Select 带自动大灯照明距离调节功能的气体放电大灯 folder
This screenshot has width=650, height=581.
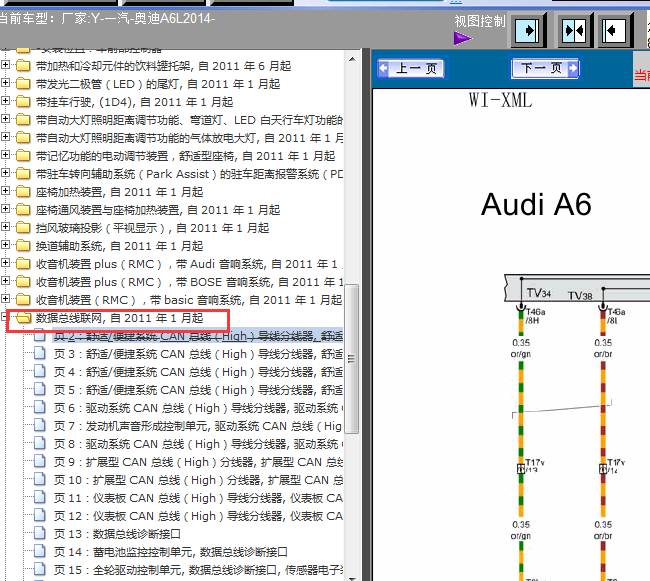(189, 138)
